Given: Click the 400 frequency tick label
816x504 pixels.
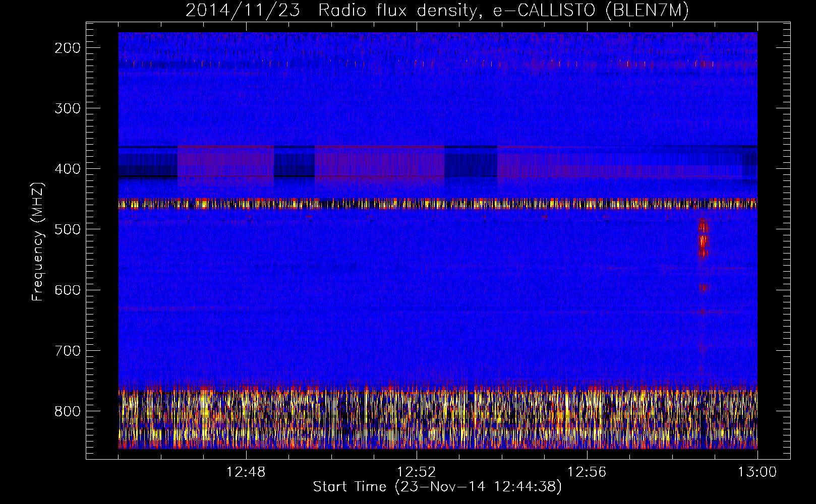Looking at the screenshot, I should [x=68, y=169].
